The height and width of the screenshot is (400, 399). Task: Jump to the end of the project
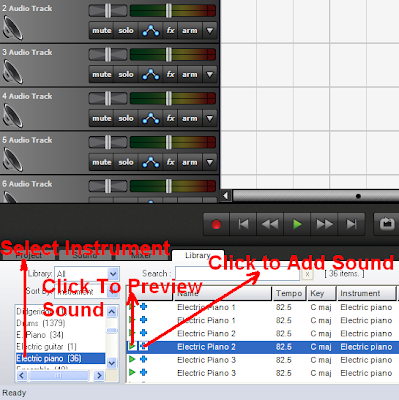(x=351, y=224)
